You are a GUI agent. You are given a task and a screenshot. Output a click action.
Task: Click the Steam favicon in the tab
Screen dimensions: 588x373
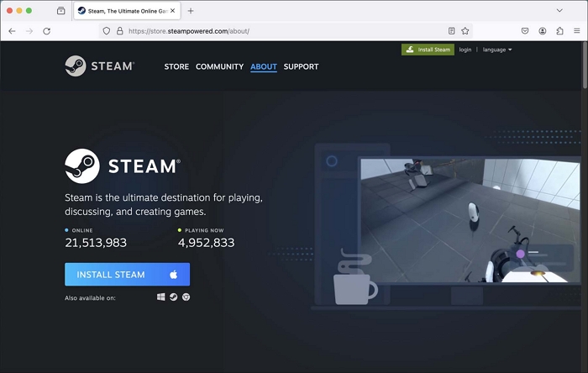pos(81,11)
